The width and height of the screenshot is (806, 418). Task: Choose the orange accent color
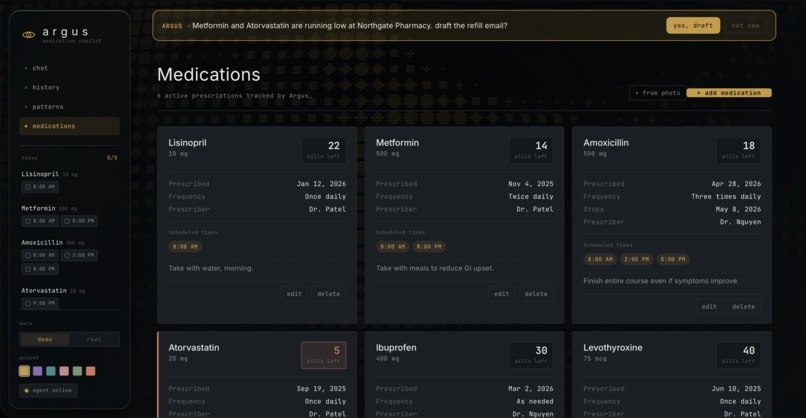pos(90,371)
